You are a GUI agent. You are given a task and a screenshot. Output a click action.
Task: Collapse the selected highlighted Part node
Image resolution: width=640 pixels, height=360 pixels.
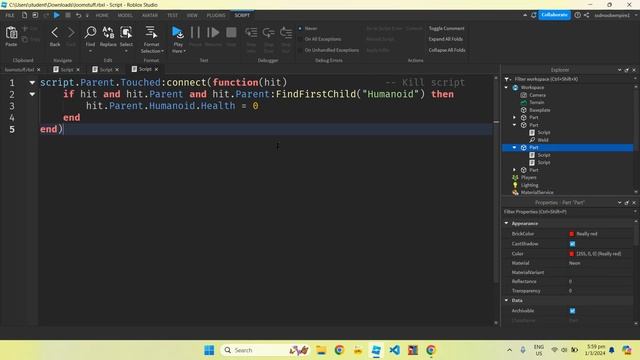point(514,147)
